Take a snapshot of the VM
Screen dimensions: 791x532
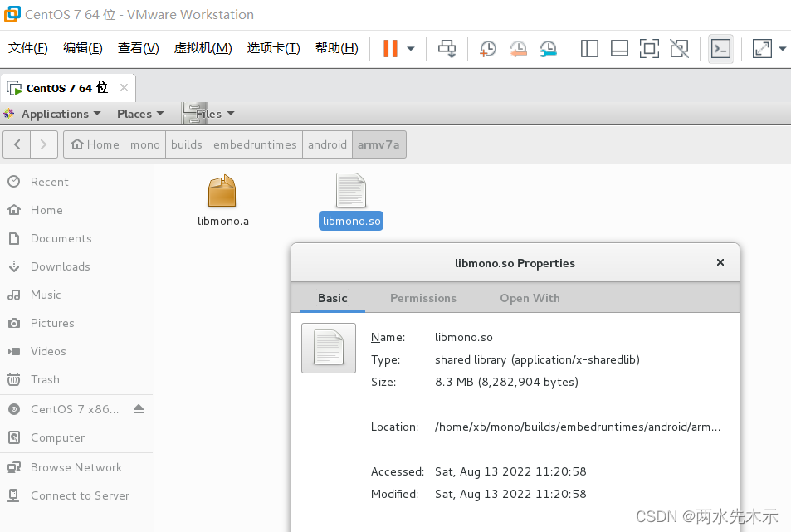click(488, 48)
